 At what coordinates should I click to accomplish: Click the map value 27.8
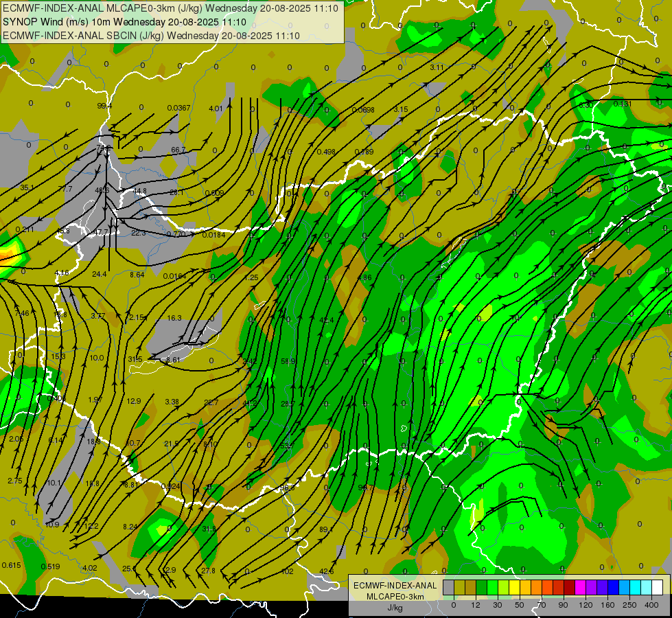pyautogui.click(x=208, y=571)
